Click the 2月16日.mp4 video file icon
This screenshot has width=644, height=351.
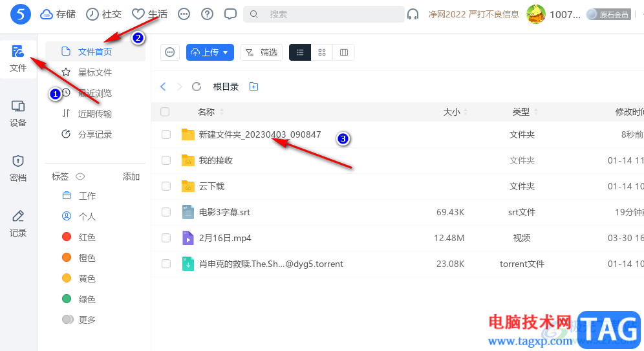pos(188,238)
